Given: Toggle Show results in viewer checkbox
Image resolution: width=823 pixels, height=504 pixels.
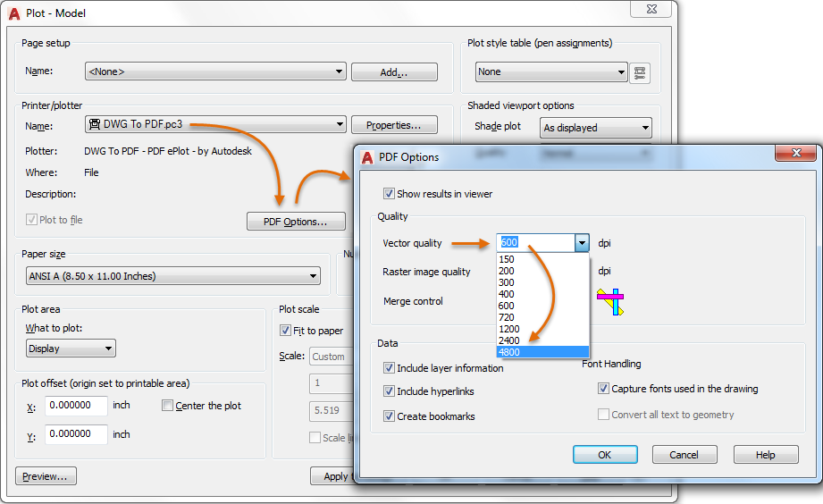Looking at the screenshot, I should [x=389, y=194].
